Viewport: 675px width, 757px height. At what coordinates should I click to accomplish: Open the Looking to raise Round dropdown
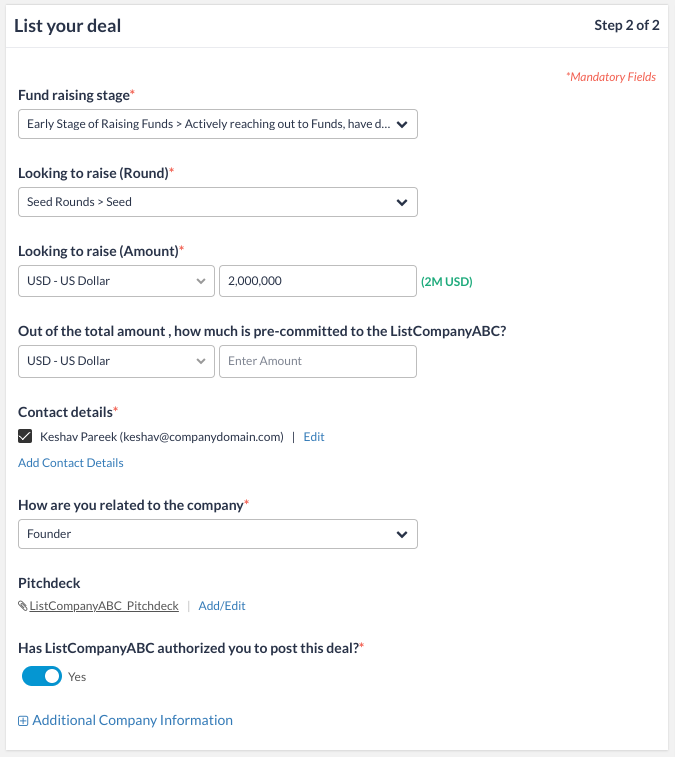[208, 202]
